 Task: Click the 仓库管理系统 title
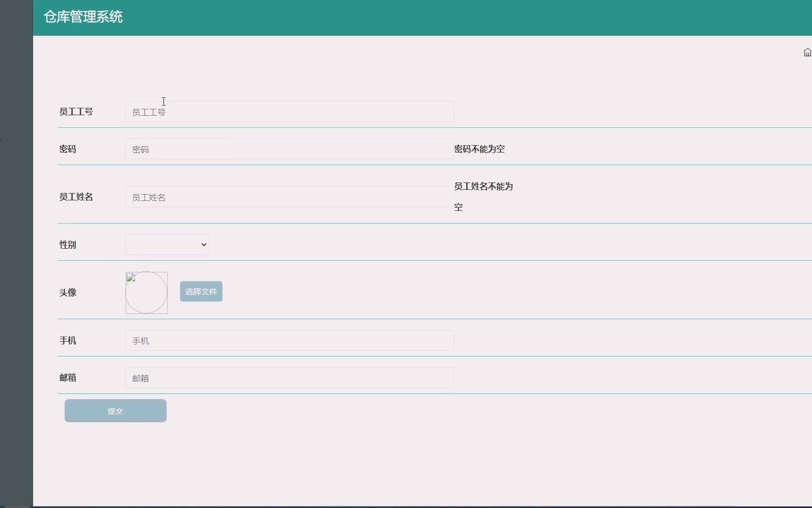click(83, 17)
